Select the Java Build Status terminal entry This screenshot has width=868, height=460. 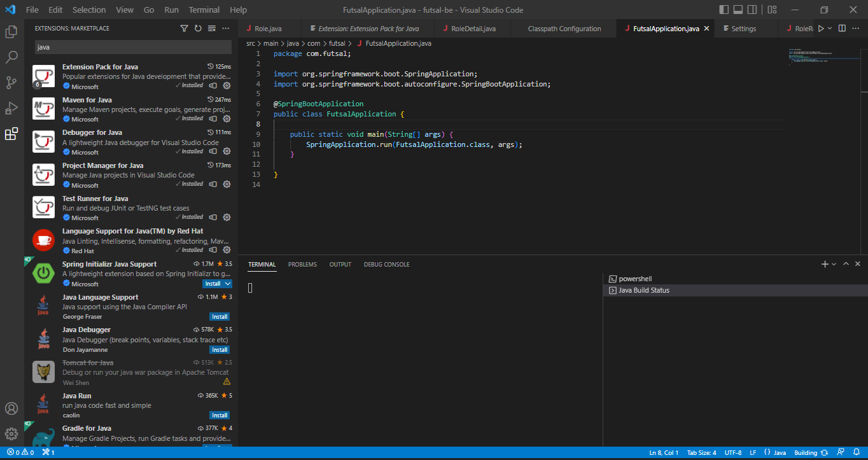[735, 290]
